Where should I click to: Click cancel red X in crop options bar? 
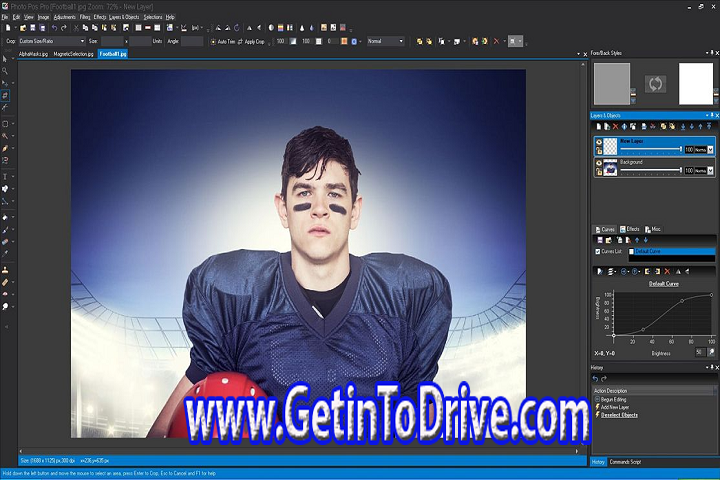(496, 41)
